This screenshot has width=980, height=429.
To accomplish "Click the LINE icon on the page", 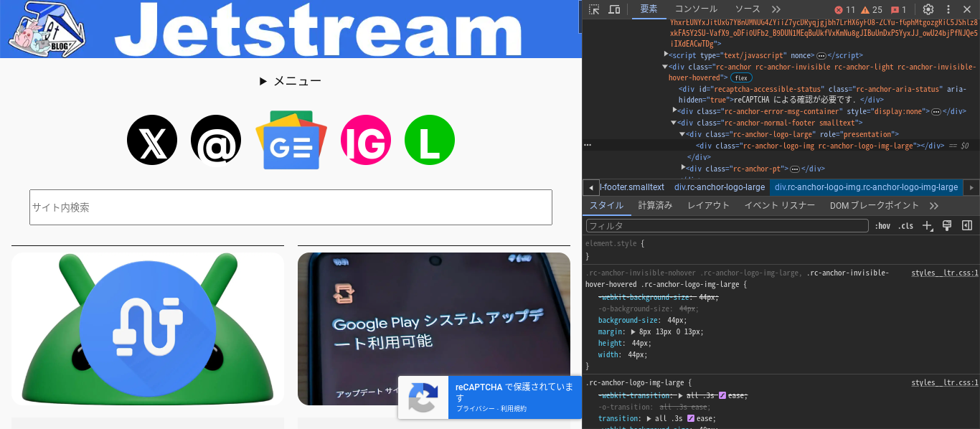I will click(429, 140).
